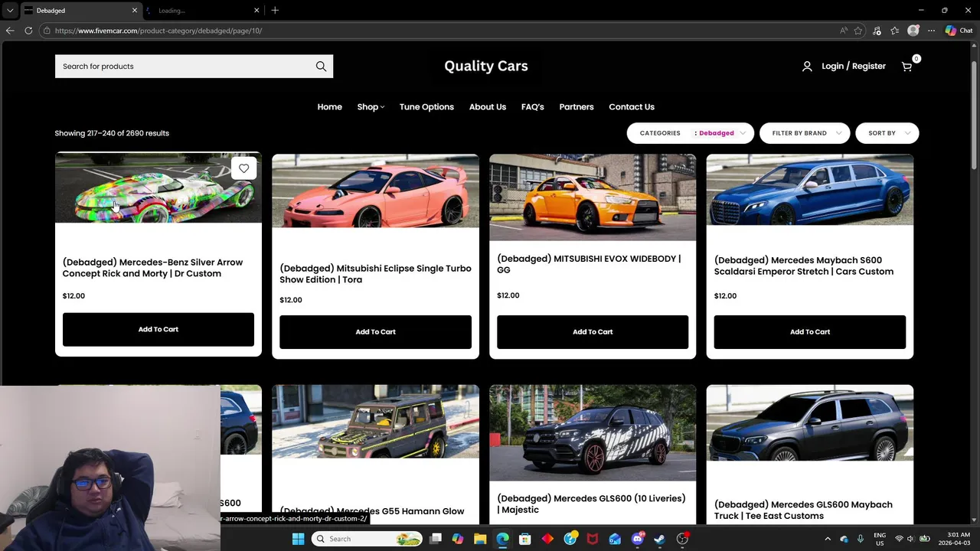Screen dimensions: 980x551
Task: Open the media control music icon
Action: [x=877, y=31]
